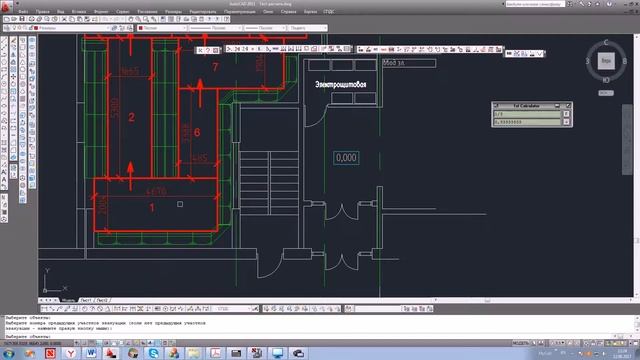Select the Pan realtime tool

click(x=131, y=19)
